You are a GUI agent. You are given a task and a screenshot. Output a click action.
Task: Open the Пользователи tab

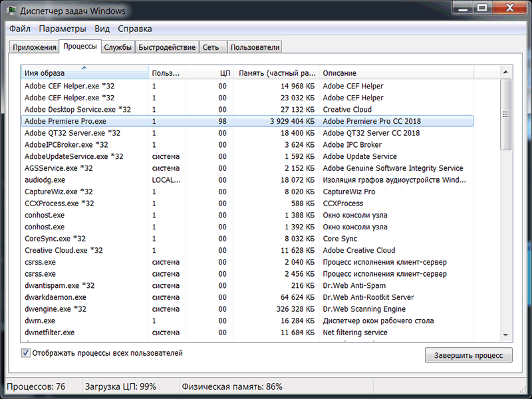pos(255,47)
